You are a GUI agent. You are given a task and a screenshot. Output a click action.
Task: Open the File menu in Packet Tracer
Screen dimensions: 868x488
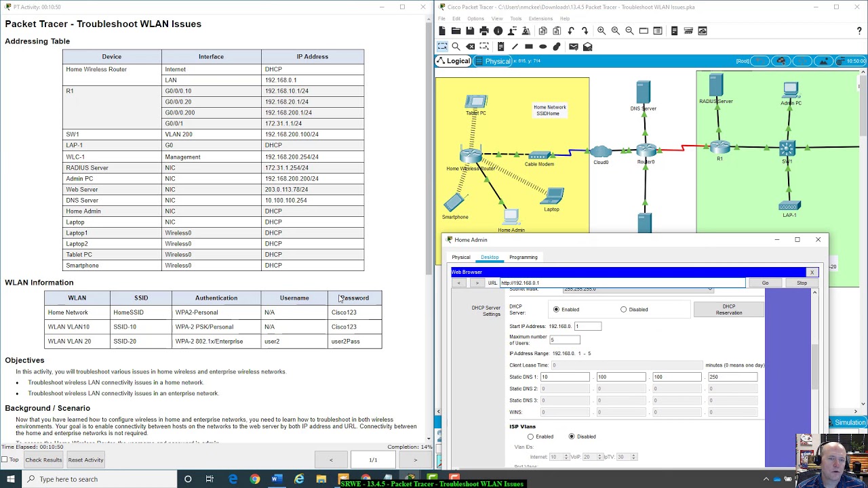(x=441, y=18)
